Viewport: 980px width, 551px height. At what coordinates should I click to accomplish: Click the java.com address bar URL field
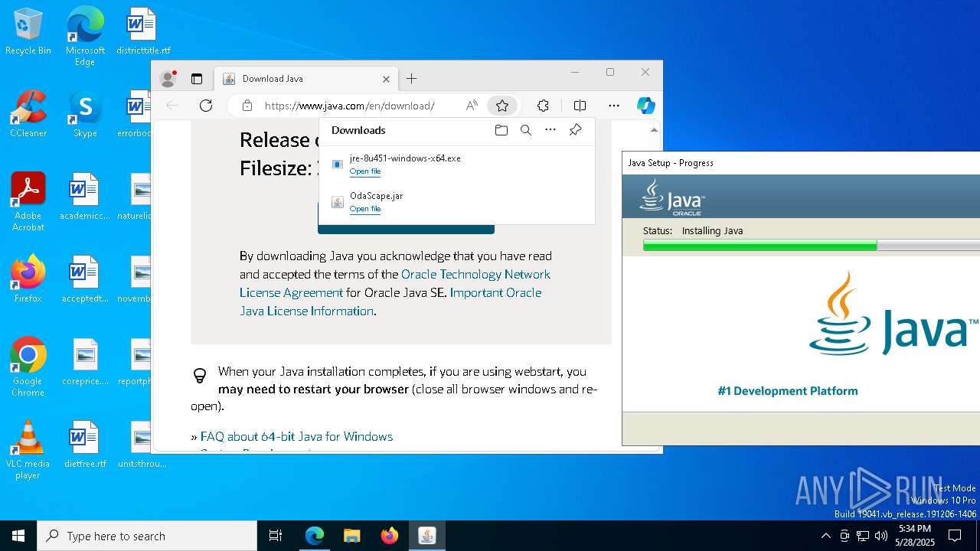(349, 106)
